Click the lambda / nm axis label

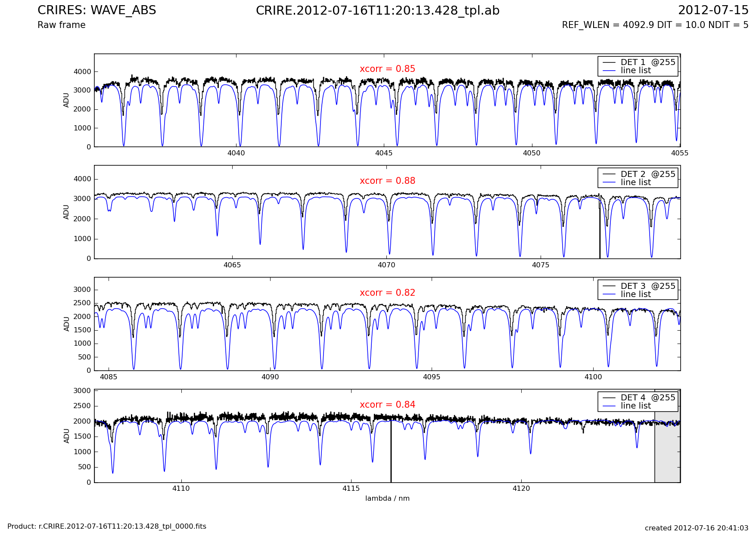pyautogui.click(x=387, y=499)
